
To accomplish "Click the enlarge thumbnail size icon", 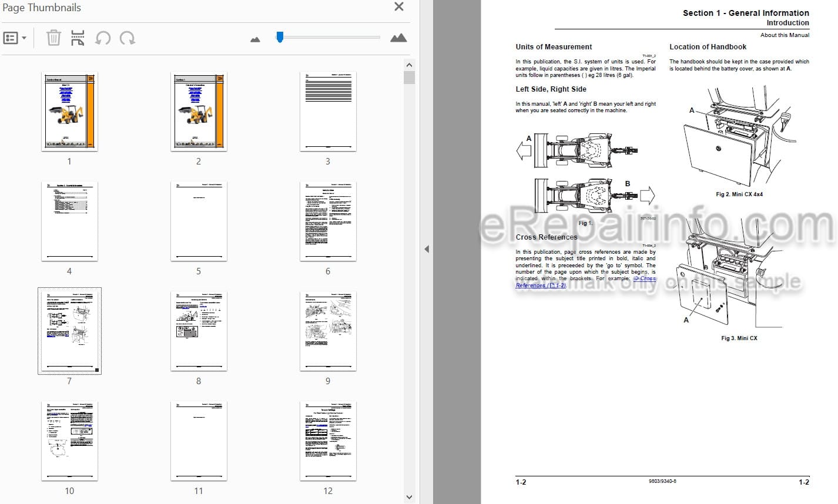I will click(398, 38).
